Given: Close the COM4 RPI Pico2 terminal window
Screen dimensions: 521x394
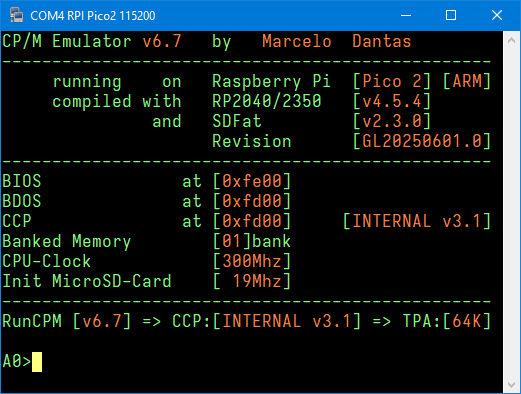Looking at the screenshot, I should tap(497, 15).
